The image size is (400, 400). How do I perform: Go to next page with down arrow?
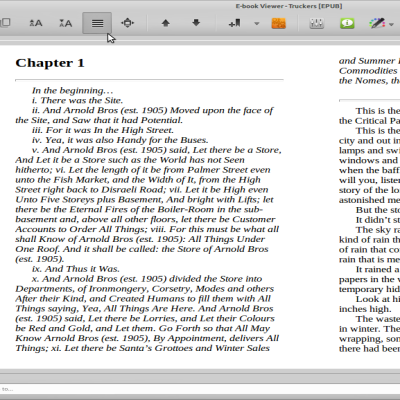[196, 23]
